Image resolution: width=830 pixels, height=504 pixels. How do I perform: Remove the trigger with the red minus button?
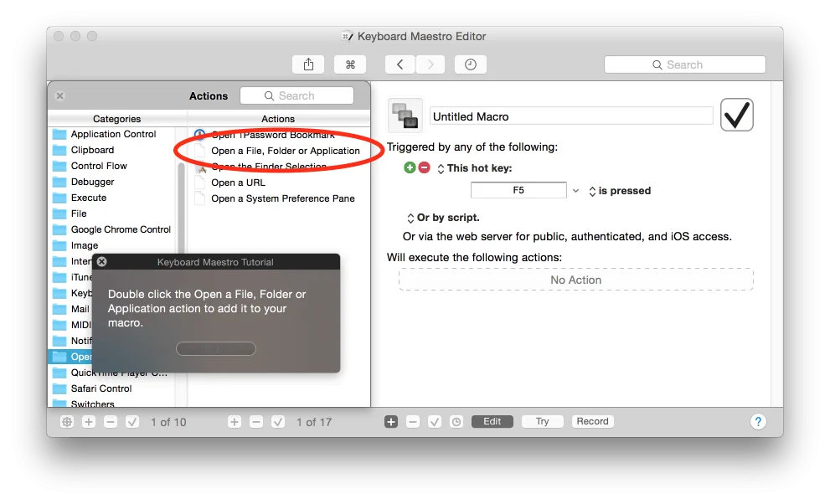click(x=424, y=167)
